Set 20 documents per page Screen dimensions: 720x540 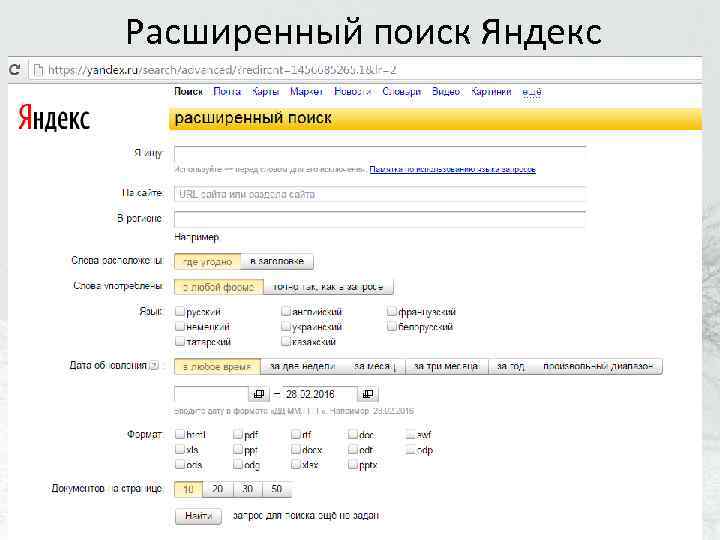pyautogui.click(x=218, y=489)
